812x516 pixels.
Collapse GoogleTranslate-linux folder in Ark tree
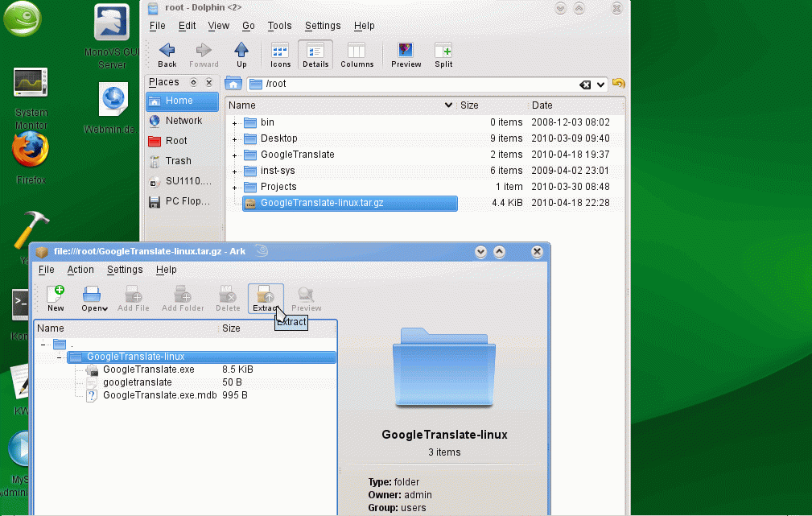click(x=59, y=357)
